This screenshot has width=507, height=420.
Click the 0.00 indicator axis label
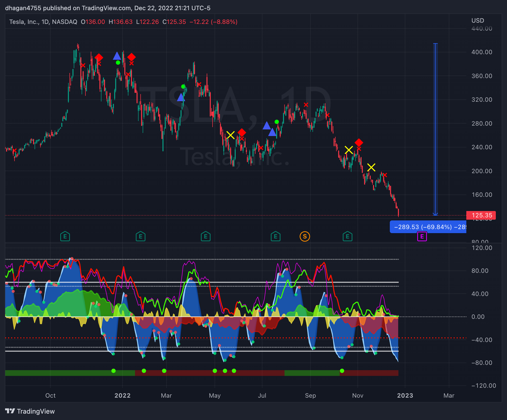[x=478, y=317]
